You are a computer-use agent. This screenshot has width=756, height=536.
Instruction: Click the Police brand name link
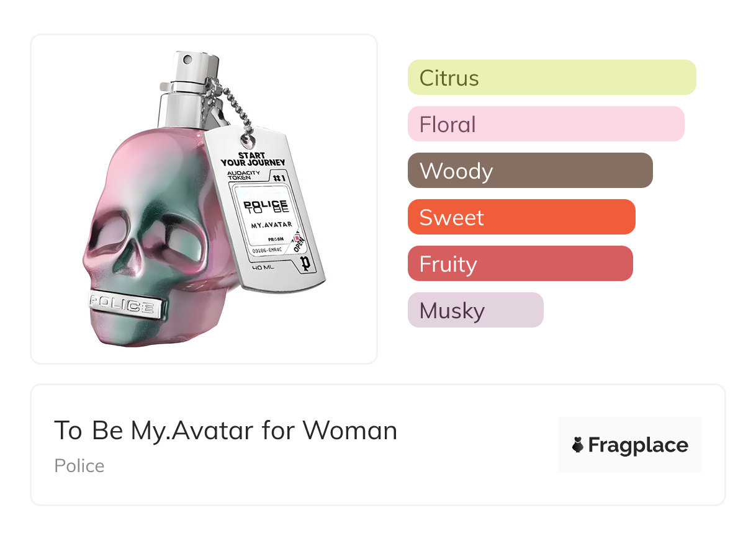[x=79, y=466]
